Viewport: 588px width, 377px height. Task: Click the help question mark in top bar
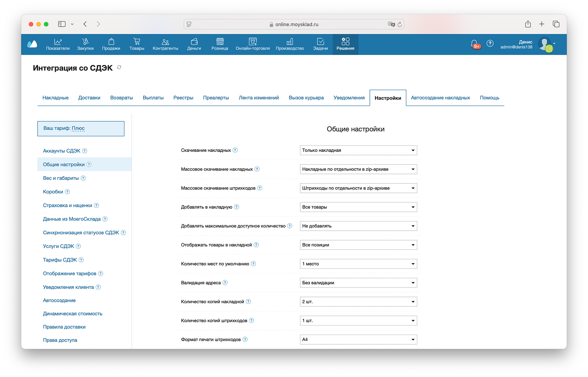490,44
